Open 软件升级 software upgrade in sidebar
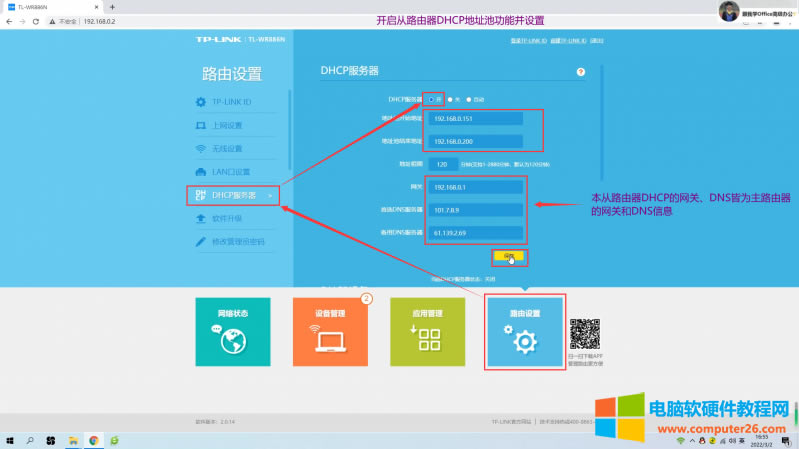799x449 pixels. point(226,218)
